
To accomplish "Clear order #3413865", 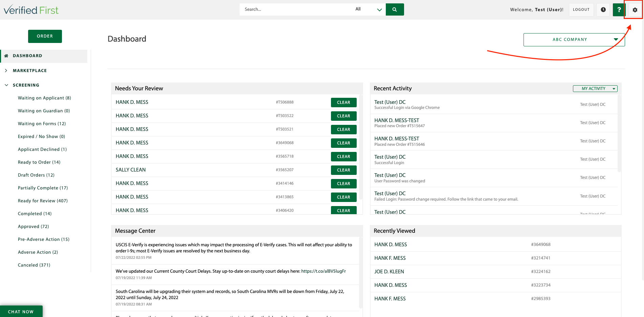I will (x=343, y=197).
